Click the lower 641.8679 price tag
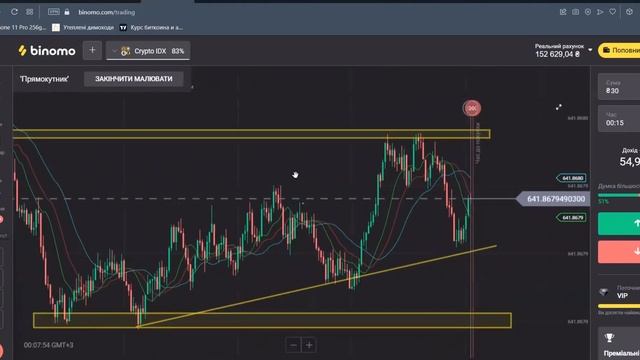Viewport: 640px width, 360px height. [572, 218]
